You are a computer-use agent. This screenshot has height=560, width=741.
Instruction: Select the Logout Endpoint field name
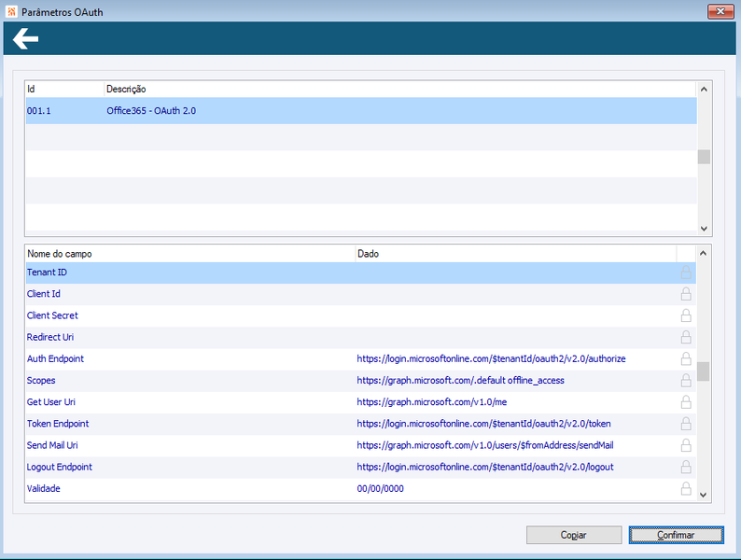(60, 467)
